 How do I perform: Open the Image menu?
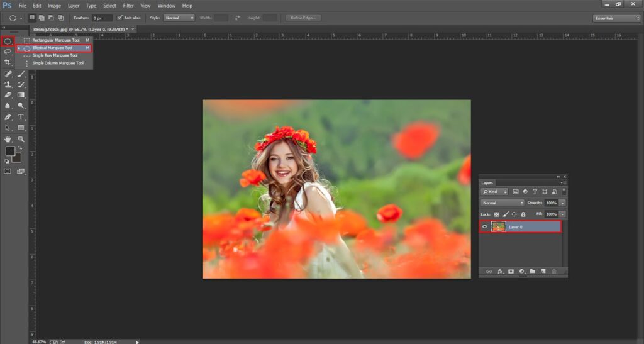(54, 6)
